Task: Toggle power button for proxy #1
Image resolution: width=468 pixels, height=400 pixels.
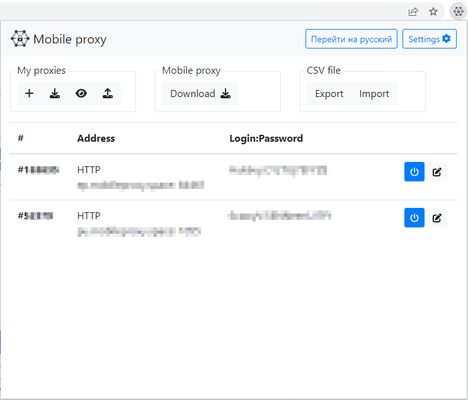Action: click(x=414, y=172)
